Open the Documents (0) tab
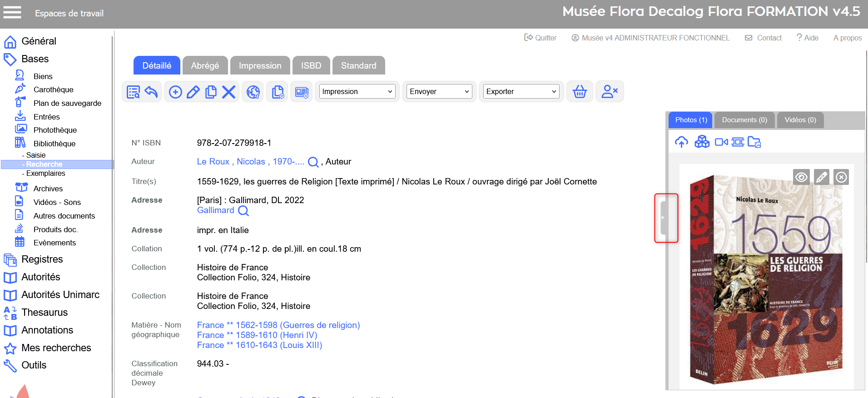 point(744,120)
